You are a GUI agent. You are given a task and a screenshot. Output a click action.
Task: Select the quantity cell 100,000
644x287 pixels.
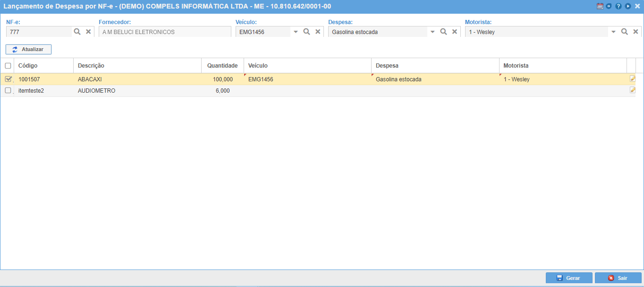[222, 79]
